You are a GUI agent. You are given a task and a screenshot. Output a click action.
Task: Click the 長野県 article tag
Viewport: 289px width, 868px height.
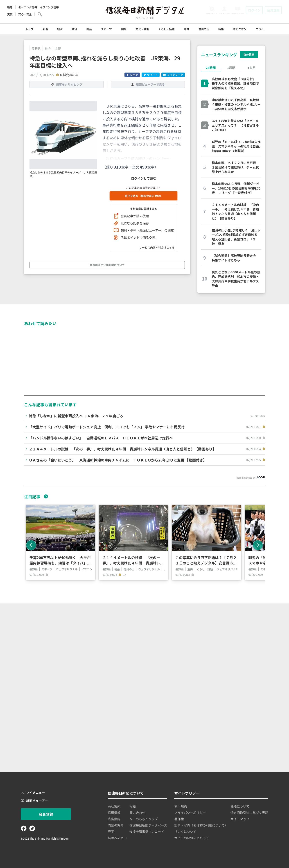tap(36, 48)
